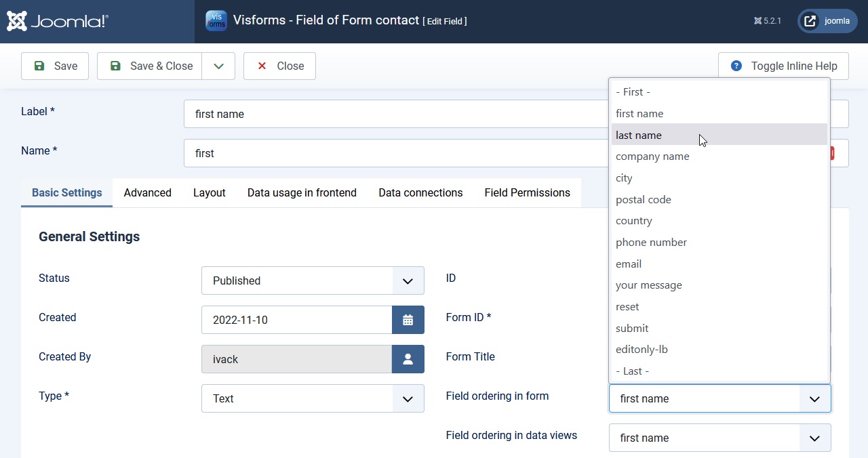Open Field ordering in data views dropdown
This screenshot has height=458, width=868.
[719, 438]
